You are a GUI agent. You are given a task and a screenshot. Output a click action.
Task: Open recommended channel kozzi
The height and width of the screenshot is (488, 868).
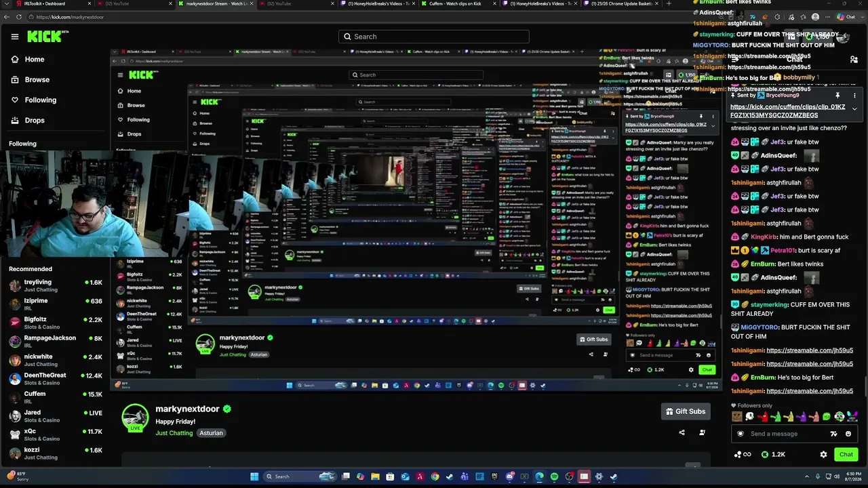click(54, 453)
